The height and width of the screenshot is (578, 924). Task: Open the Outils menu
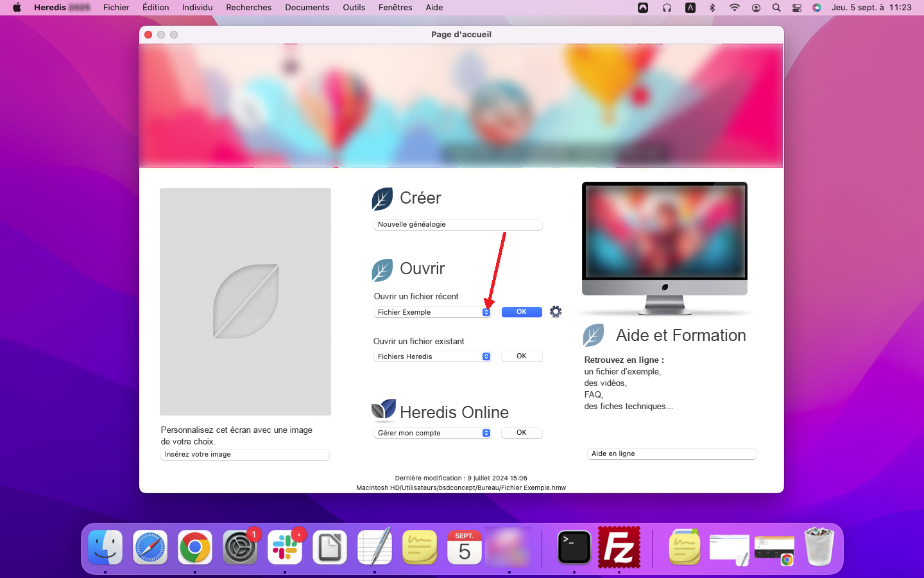point(354,8)
